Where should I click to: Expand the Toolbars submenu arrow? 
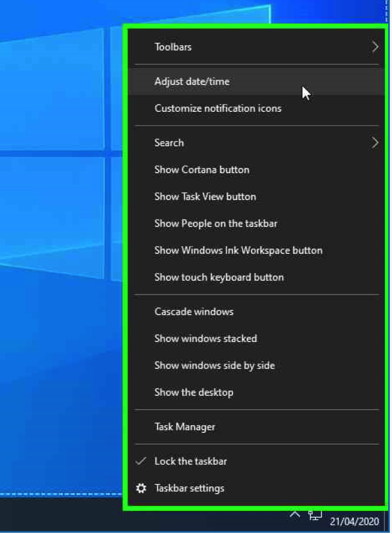click(x=375, y=47)
